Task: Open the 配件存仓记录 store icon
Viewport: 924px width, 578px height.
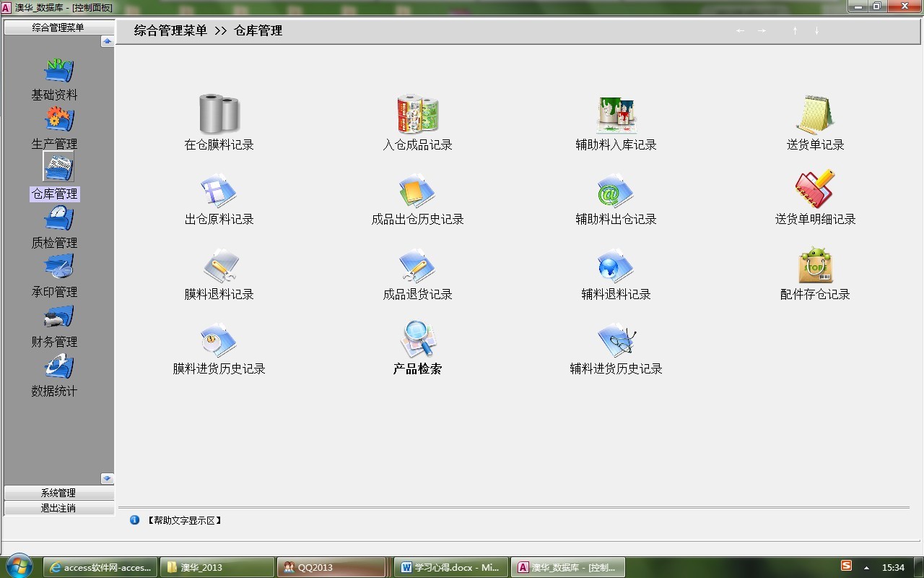Action: (x=816, y=265)
